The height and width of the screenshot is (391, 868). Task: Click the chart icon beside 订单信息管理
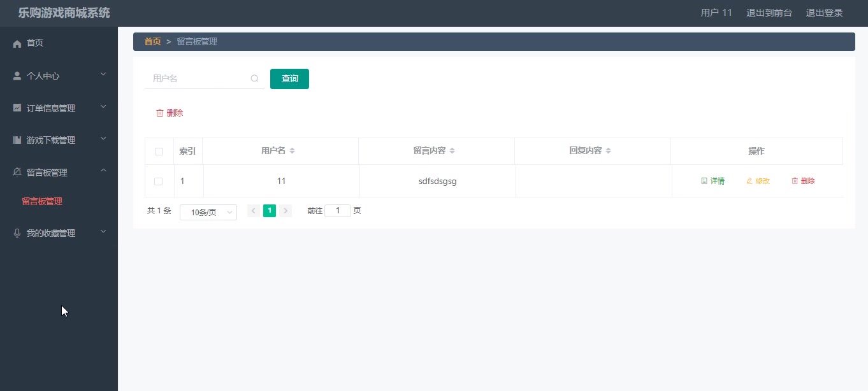[x=17, y=108]
